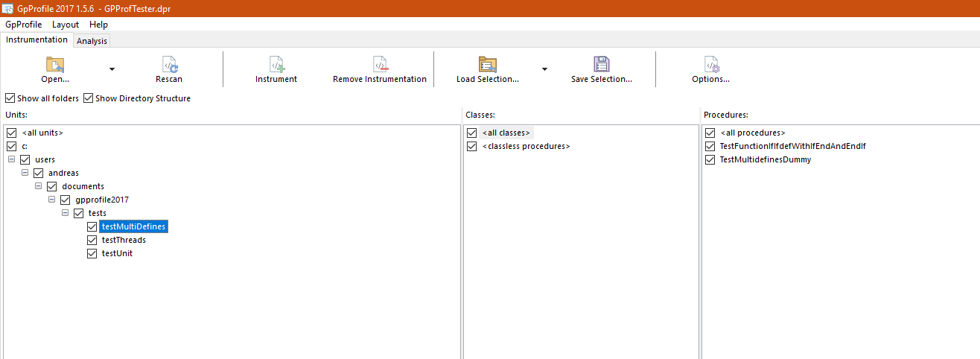
Task: Collapse the users tree node
Action: 11,159
